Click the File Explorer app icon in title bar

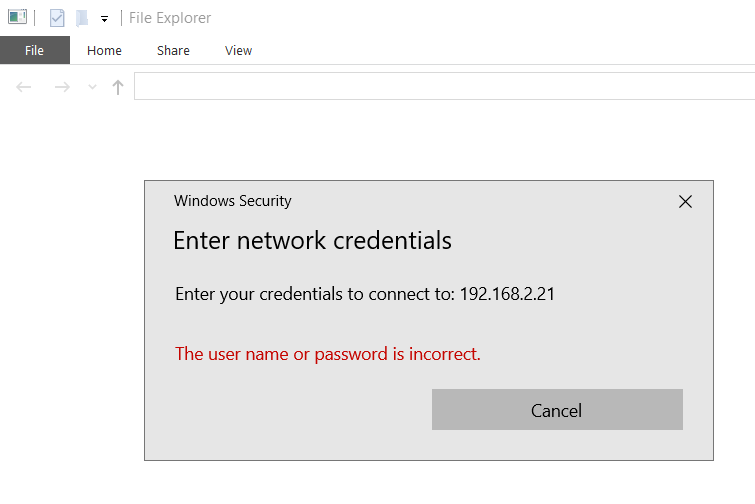tap(17, 17)
